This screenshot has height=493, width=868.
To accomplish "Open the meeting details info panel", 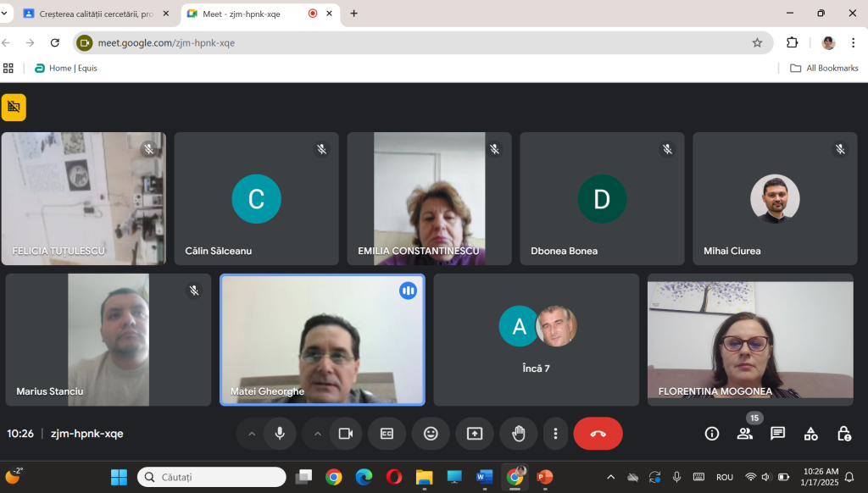I will [712, 434].
